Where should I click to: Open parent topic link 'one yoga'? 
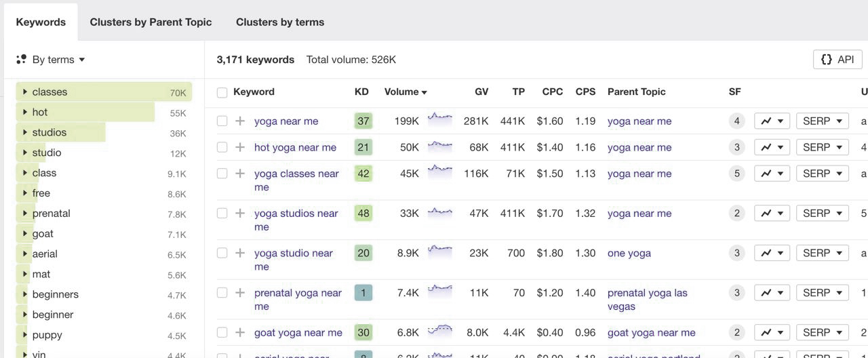point(629,253)
